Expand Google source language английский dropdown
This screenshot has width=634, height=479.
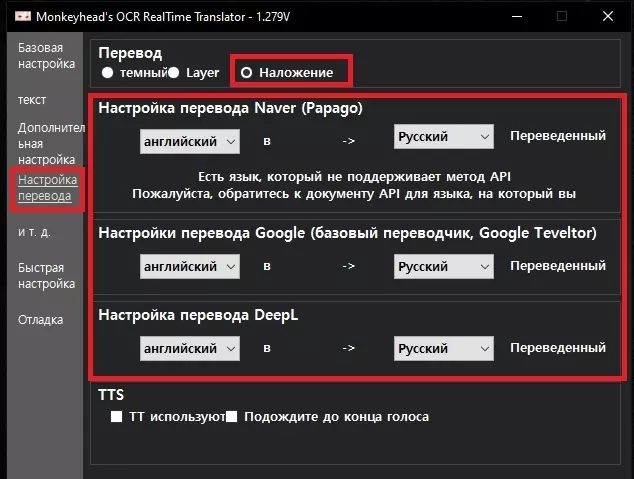tap(190, 266)
